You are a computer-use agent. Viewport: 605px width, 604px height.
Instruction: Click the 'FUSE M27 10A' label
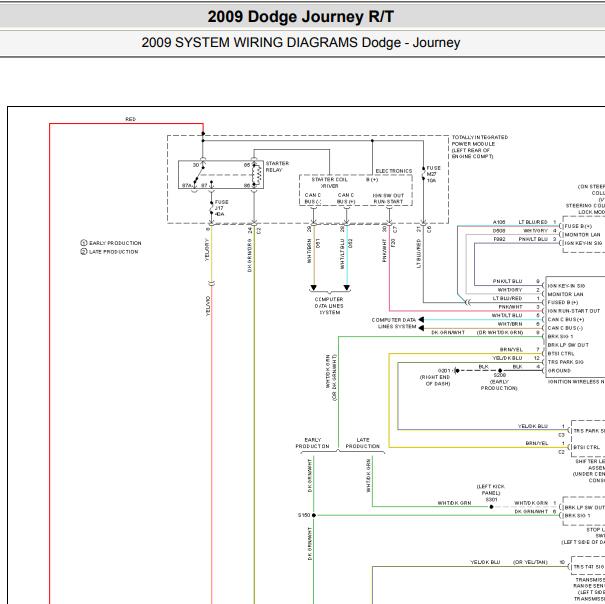coord(433,174)
